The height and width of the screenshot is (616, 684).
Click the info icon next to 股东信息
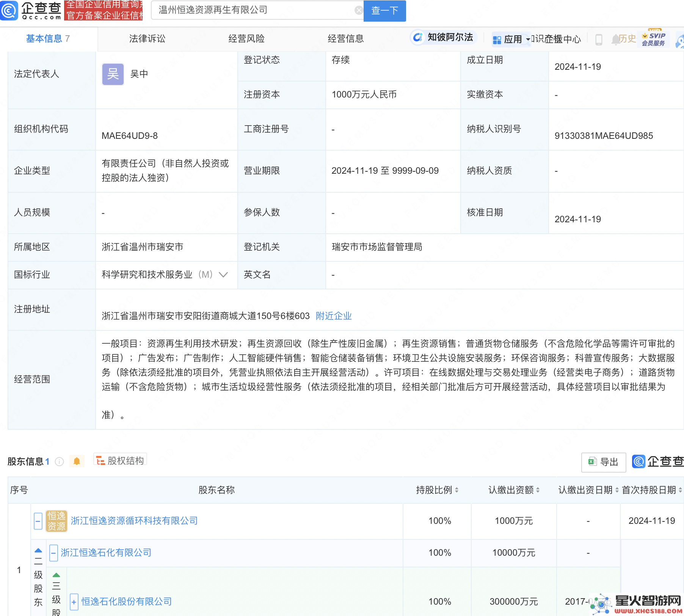click(59, 462)
